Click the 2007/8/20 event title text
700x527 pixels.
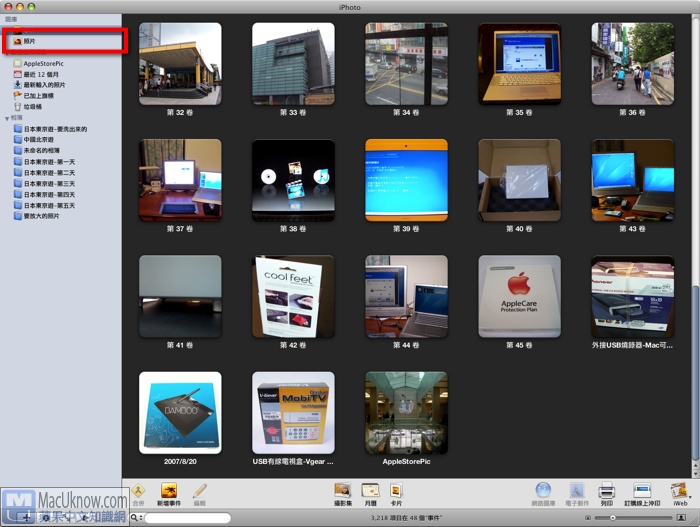tap(180, 461)
